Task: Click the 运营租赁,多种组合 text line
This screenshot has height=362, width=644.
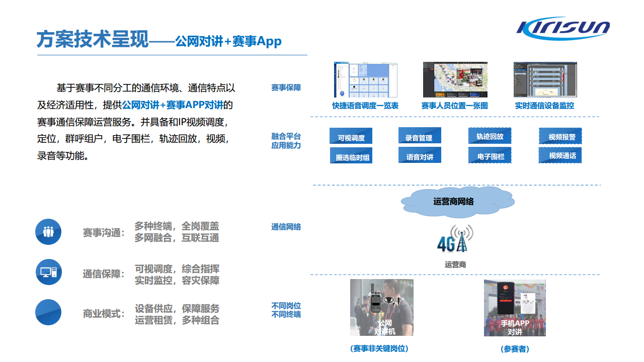Action: 177,320
